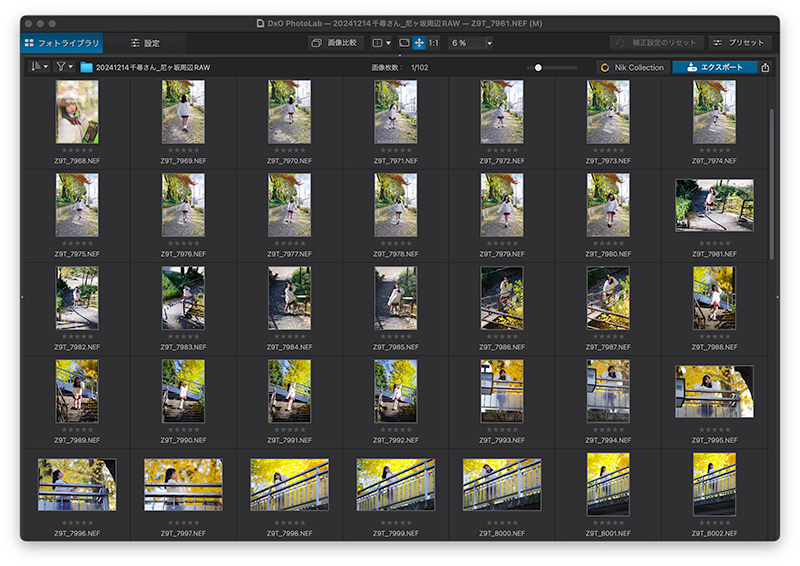Screen dimensions: 800x566
Task: Click the 画像比較 compare button
Action: point(335,43)
